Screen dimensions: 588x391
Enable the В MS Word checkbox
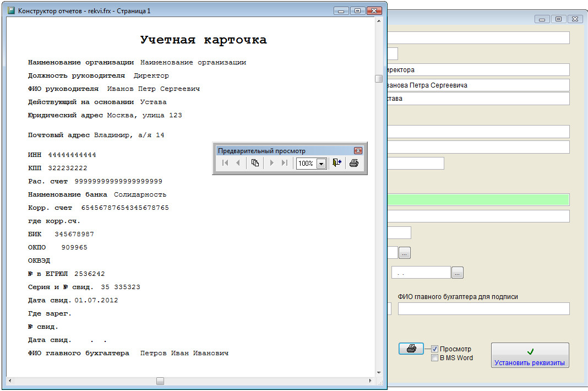434,358
